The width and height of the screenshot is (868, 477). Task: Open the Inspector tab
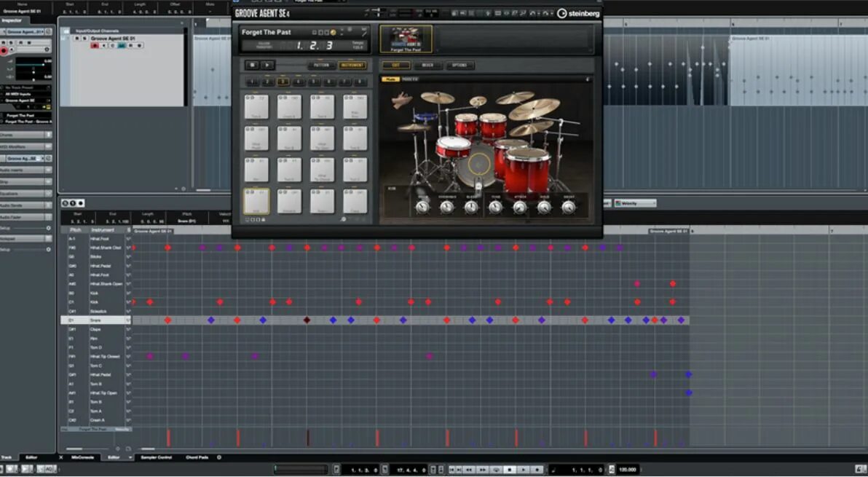11,20
